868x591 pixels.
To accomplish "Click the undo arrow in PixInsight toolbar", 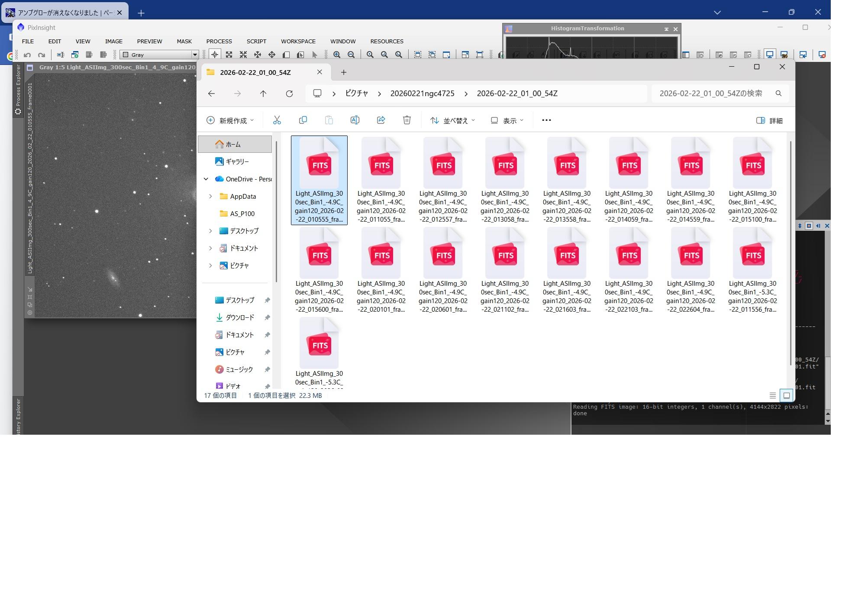I will click(x=27, y=55).
